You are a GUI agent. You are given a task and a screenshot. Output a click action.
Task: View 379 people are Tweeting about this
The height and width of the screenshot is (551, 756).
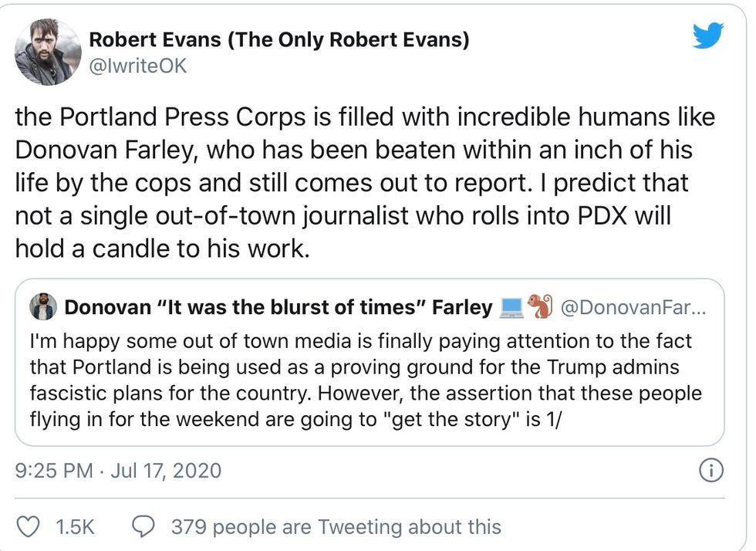click(x=336, y=527)
